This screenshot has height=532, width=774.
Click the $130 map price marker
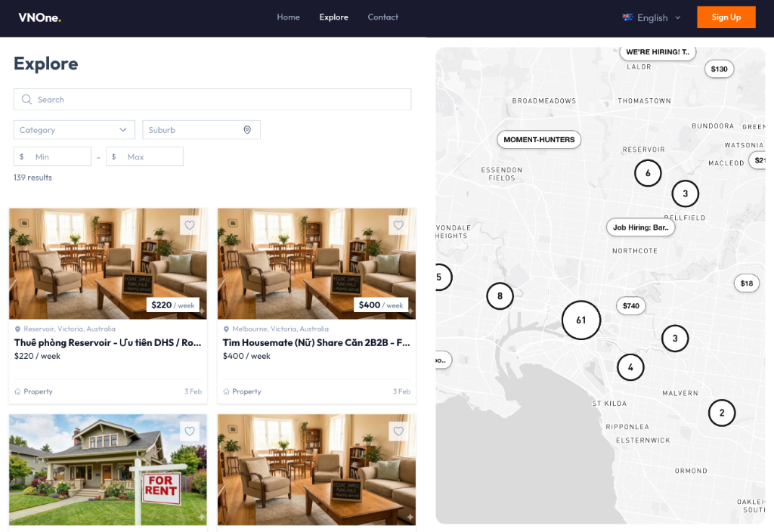(720, 69)
